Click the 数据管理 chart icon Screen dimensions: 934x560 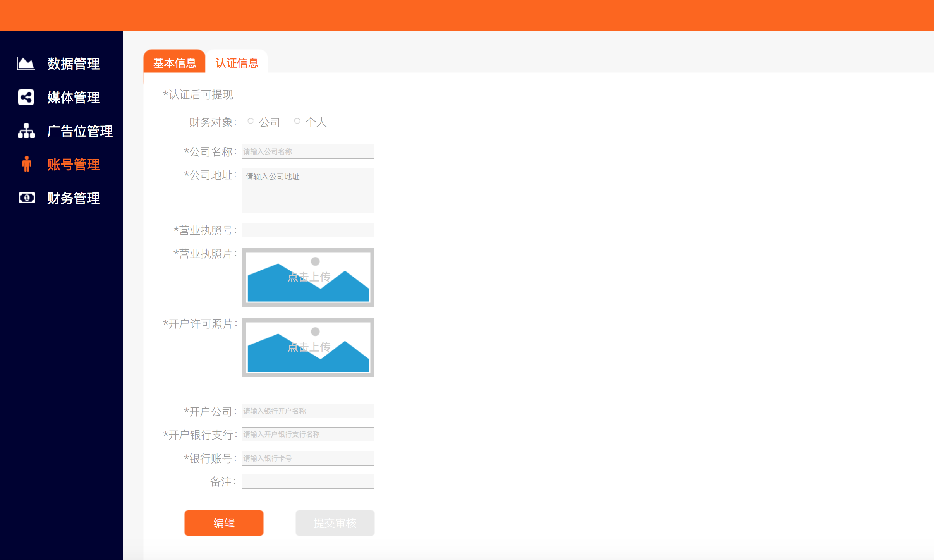pyautogui.click(x=26, y=64)
